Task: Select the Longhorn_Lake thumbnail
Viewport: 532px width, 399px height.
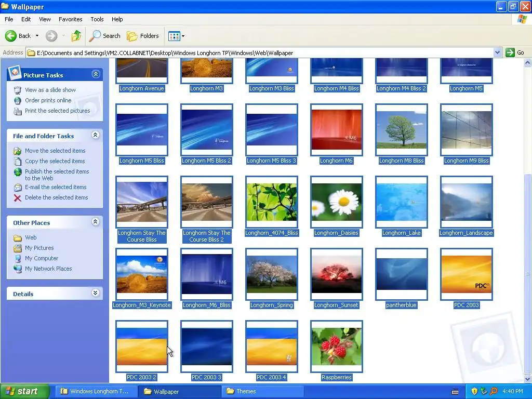Action: [402, 202]
